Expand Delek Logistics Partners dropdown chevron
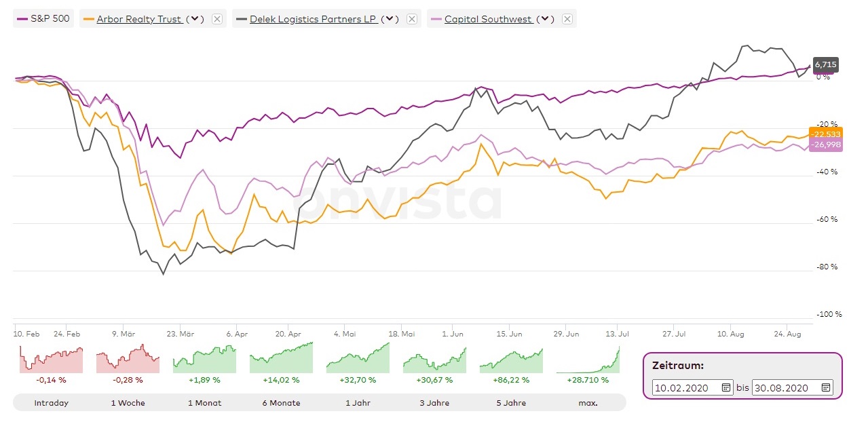Viewport: 868px width, 424px height. click(390, 19)
